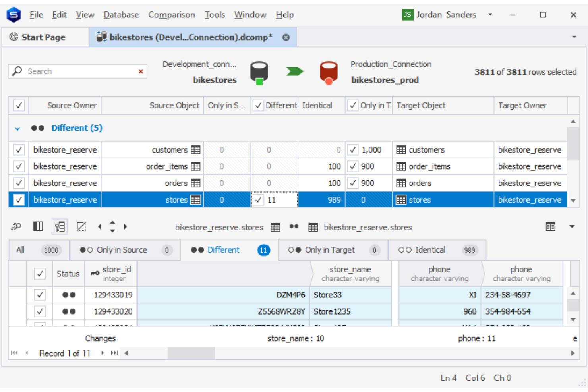The width and height of the screenshot is (588, 392).
Task: Select the incremental search icon above the data grid
Action: tap(16, 226)
